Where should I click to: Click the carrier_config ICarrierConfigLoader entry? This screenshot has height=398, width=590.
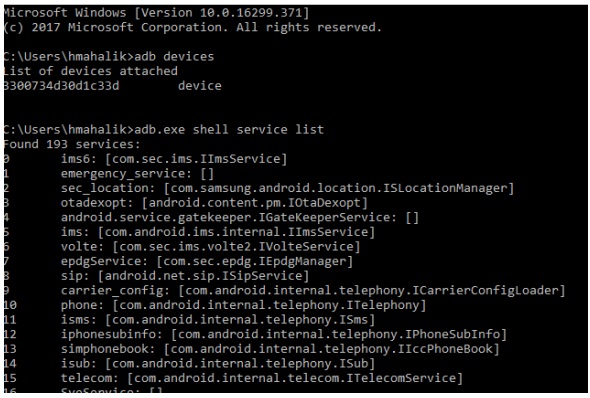click(313, 291)
